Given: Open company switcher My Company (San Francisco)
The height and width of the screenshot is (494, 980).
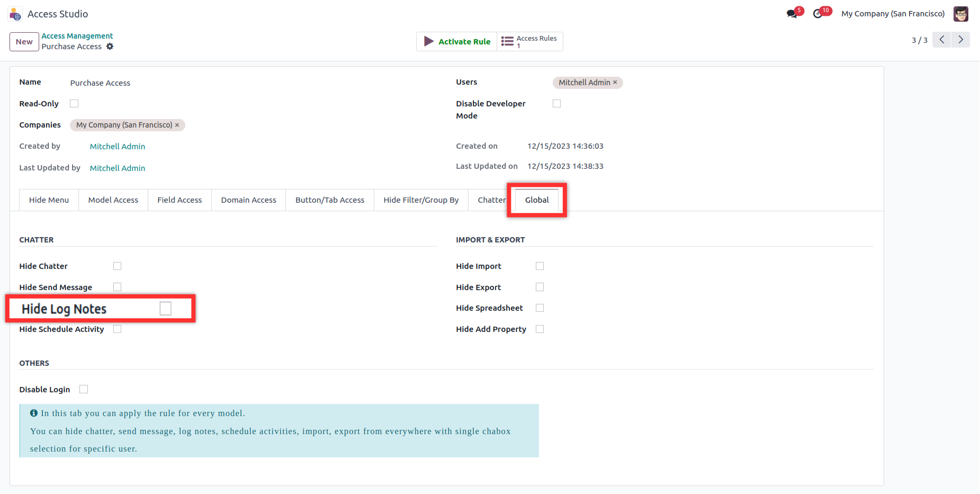Looking at the screenshot, I should click(x=893, y=14).
